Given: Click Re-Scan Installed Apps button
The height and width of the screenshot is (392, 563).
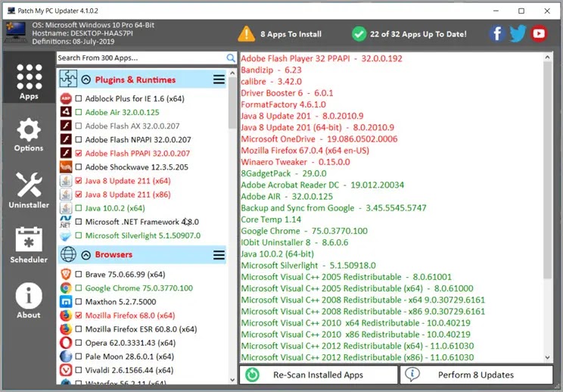Looking at the screenshot, I should coord(319,375).
